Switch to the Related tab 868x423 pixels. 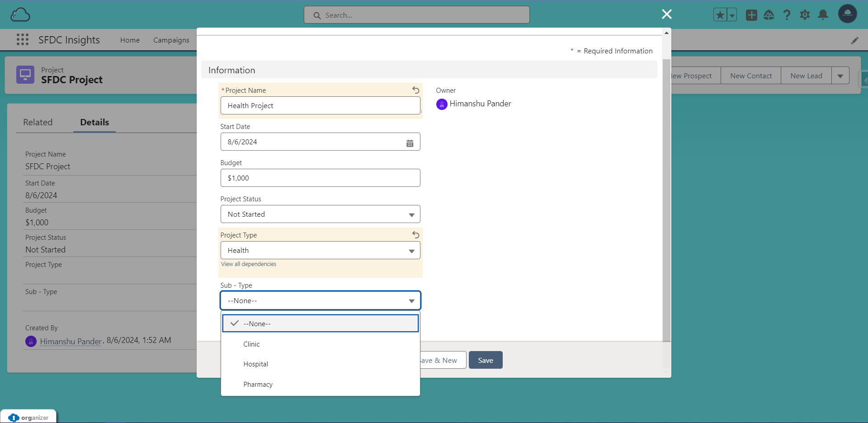tap(38, 122)
